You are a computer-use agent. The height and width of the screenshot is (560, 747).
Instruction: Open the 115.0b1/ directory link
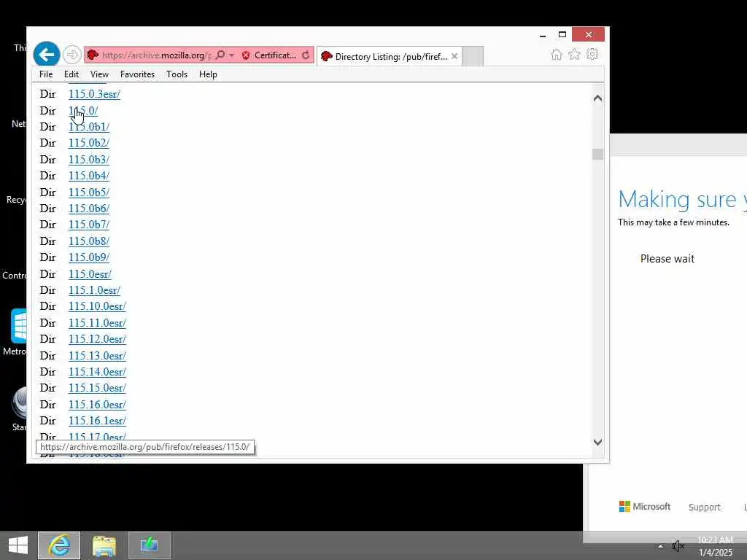click(x=89, y=127)
